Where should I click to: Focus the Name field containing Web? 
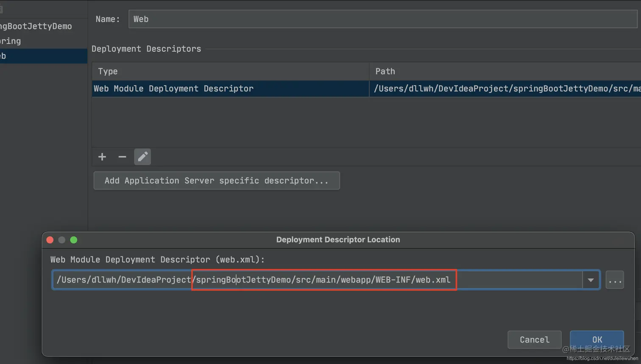click(x=383, y=19)
